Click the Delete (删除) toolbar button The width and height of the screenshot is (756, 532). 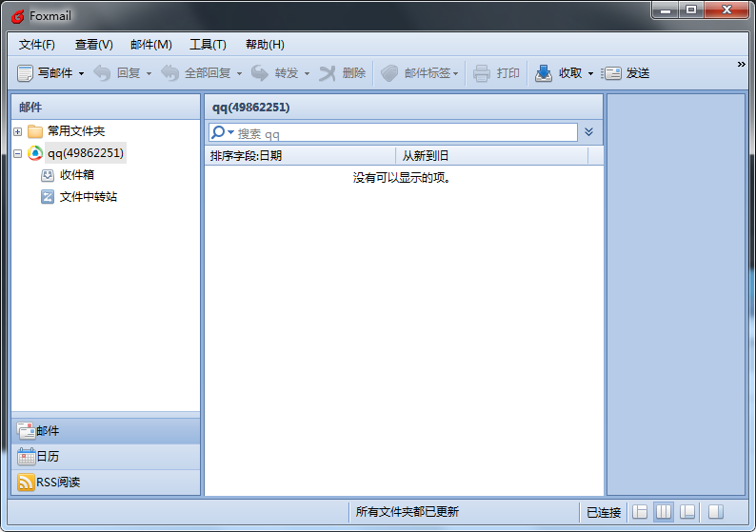coord(343,73)
